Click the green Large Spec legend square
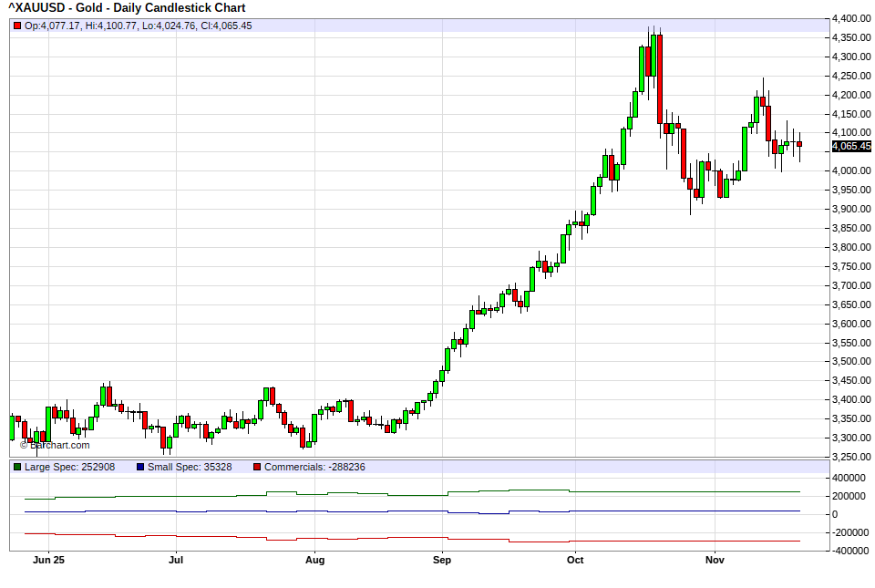 coord(17,467)
